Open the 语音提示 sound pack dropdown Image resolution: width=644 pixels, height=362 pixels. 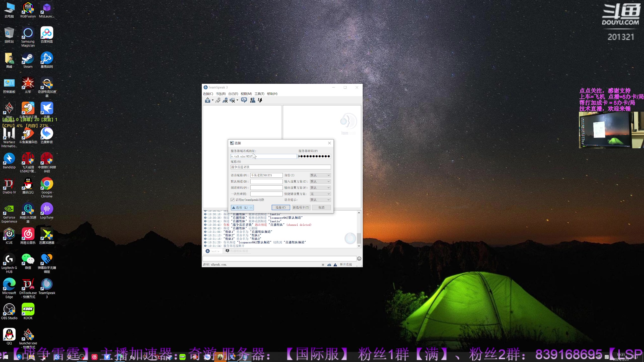320,200
